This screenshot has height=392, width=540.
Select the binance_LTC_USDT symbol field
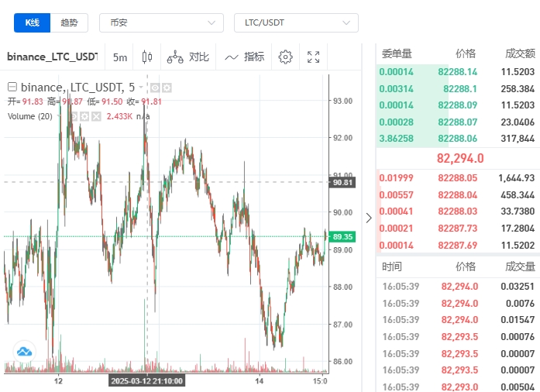[53, 57]
